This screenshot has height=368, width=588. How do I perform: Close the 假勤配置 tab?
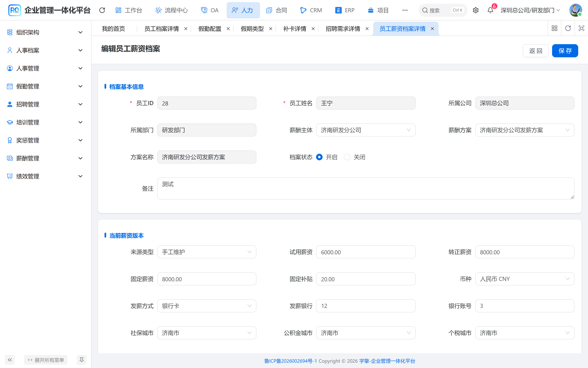pyautogui.click(x=228, y=29)
